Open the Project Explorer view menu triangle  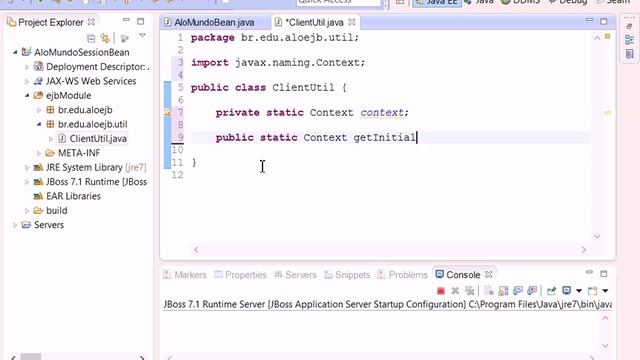(x=142, y=36)
